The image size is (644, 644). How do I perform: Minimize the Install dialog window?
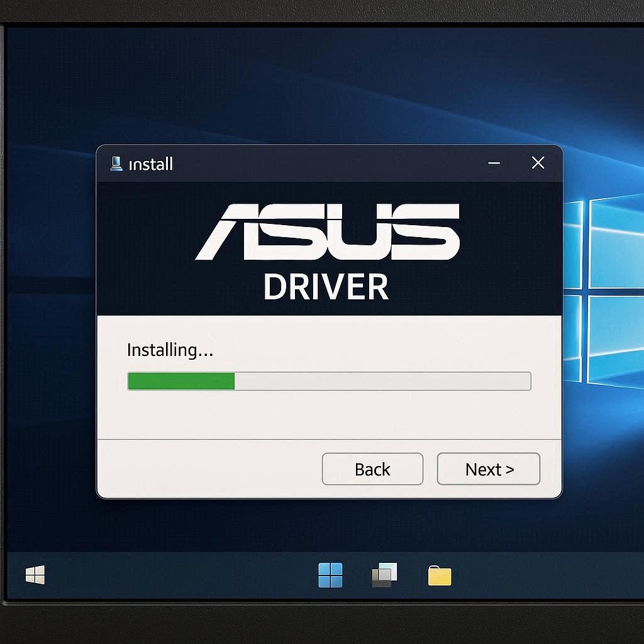click(494, 164)
